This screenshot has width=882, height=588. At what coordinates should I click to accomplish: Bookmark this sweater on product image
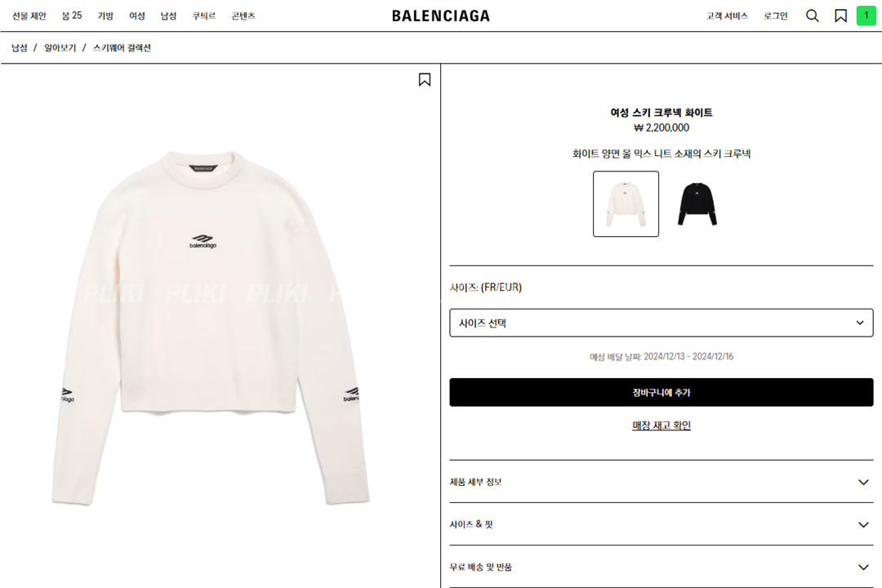click(425, 80)
